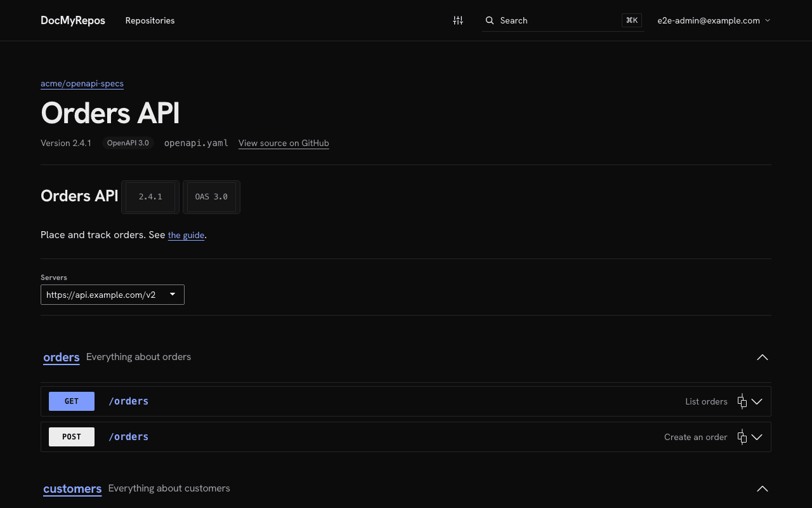Open acme/openapi-specs breadcrumb link
This screenshot has width=812, height=508.
82,83
